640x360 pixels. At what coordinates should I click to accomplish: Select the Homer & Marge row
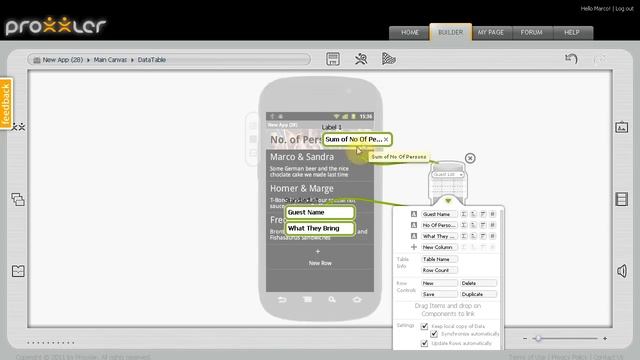click(x=320, y=197)
